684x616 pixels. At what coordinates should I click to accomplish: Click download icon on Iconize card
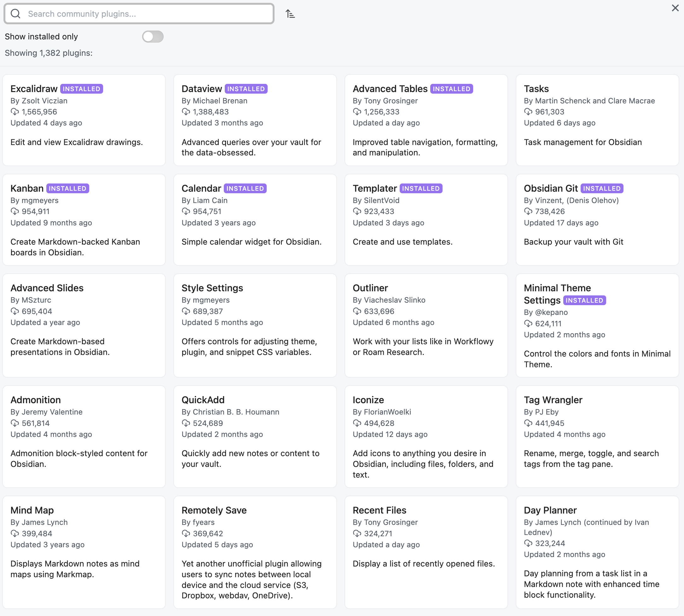pyautogui.click(x=357, y=423)
